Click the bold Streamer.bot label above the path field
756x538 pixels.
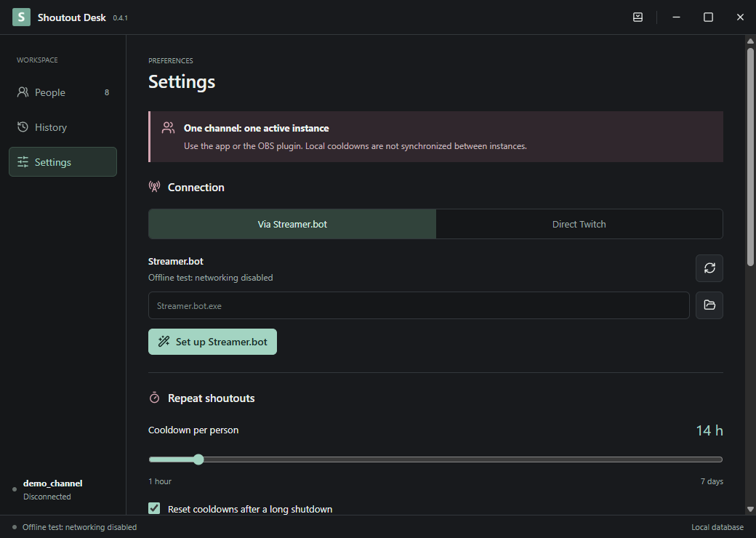point(175,261)
